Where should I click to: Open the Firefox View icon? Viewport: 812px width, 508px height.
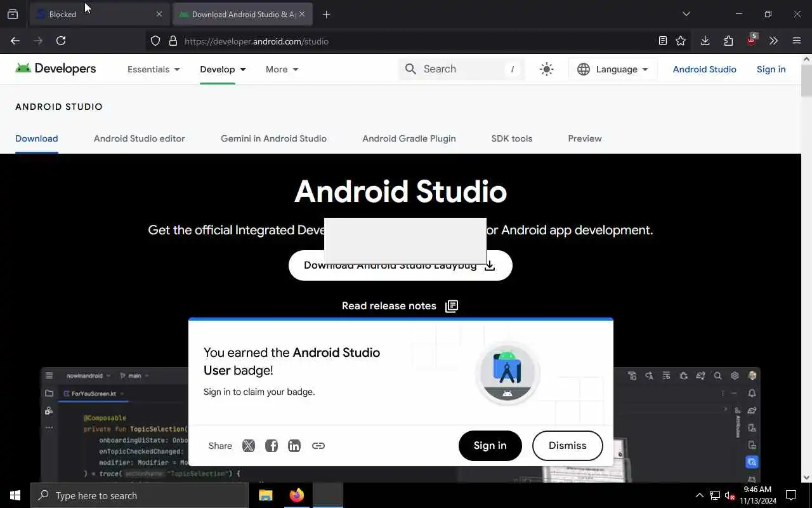pyautogui.click(x=13, y=14)
